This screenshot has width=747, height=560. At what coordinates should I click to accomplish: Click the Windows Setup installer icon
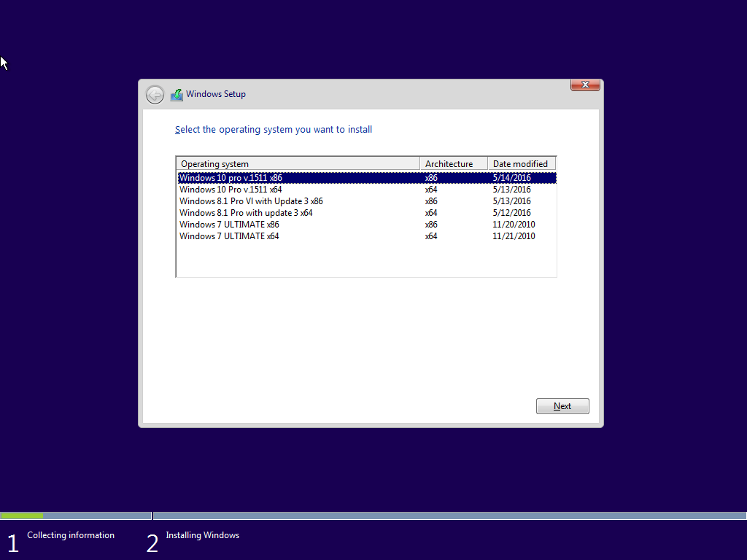(x=177, y=95)
